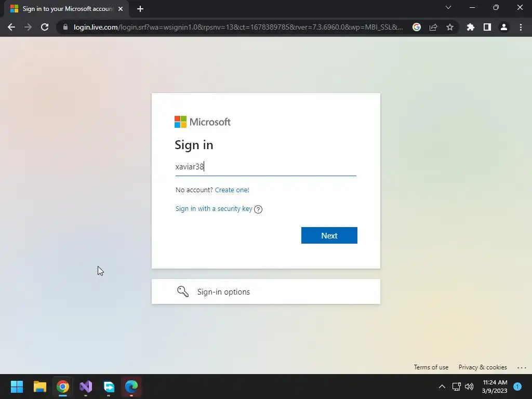Toggle Chrome side panel
532x399 pixels.
click(x=487, y=27)
